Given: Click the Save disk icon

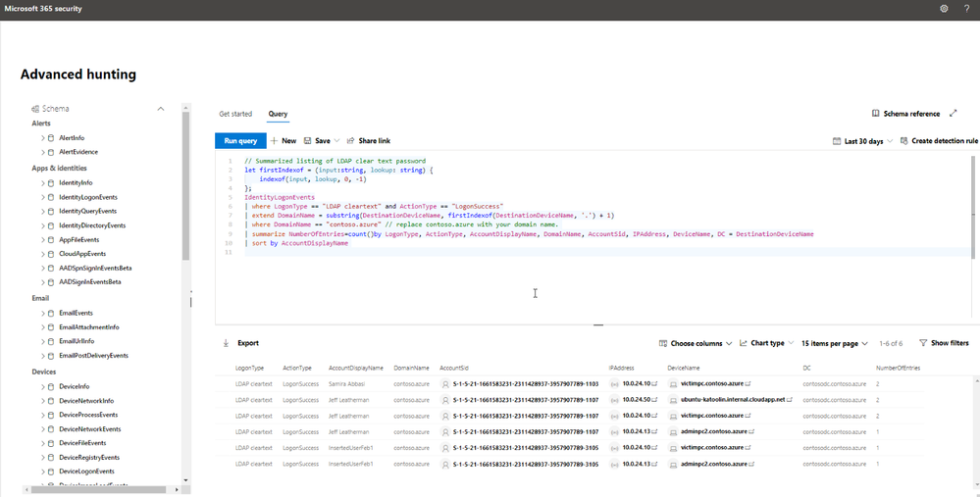Looking at the screenshot, I should click(x=307, y=141).
